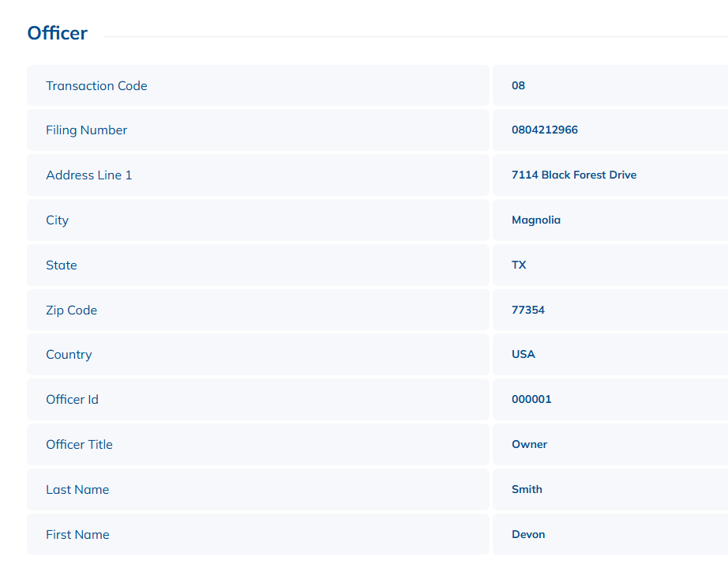Select the Transaction Code label
728x576 pixels.
point(96,85)
